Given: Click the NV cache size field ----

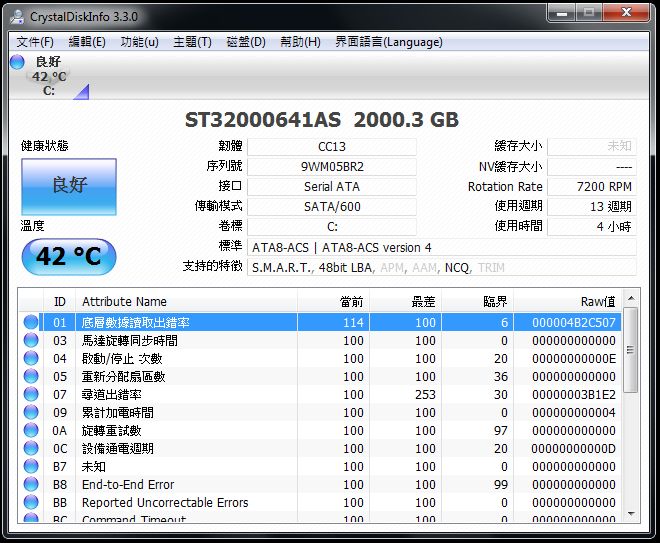Looking at the screenshot, I should 592,167.
